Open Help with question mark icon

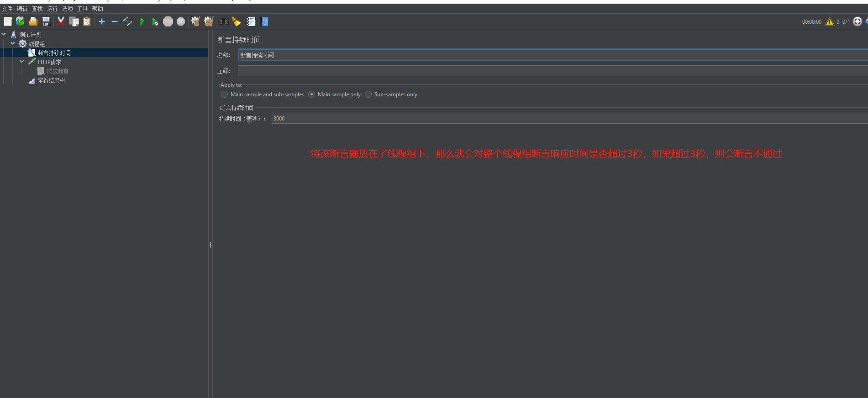point(264,21)
